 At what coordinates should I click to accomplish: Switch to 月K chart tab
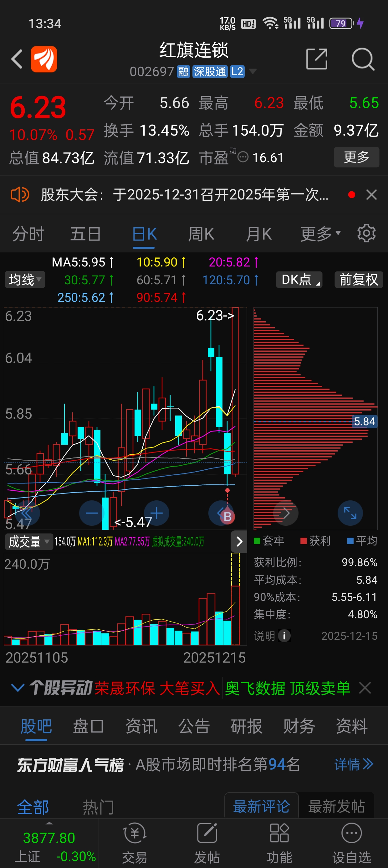click(x=259, y=234)
